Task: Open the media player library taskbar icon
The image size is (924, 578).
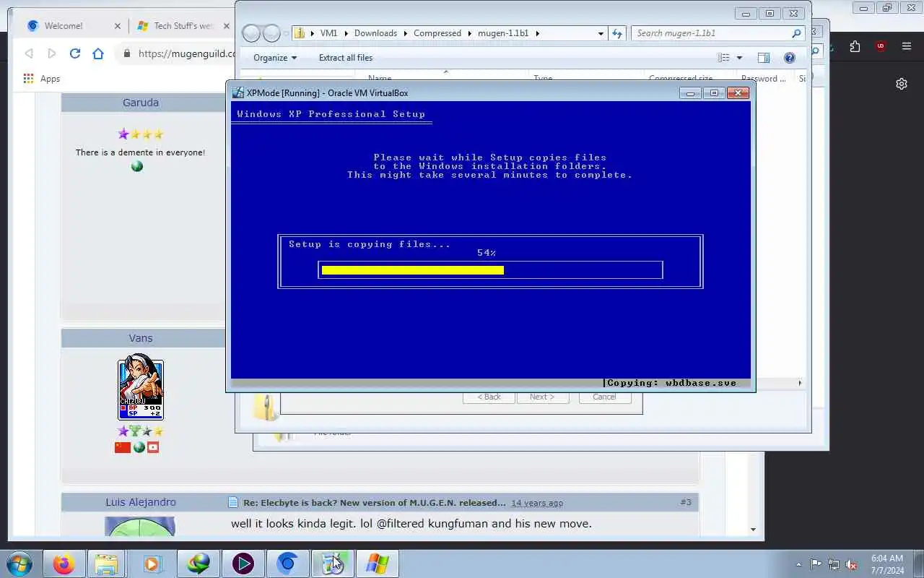Action: (x=152, y=564)
